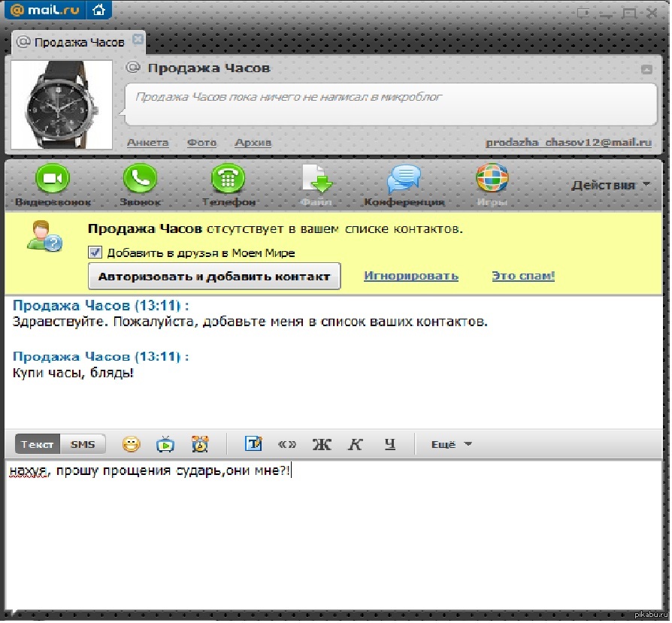Image resolution: width=672 pixels, height=623 pixels.
Task: Switch to SMS input mode tab
Action: click(x=83, y=444)
